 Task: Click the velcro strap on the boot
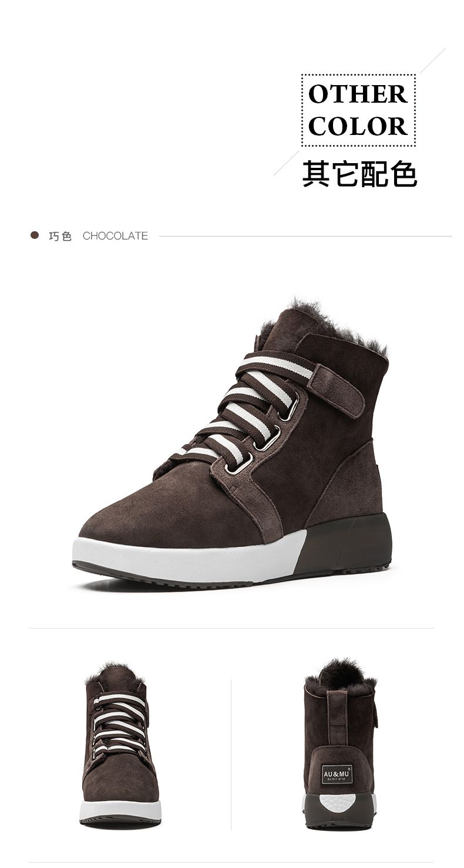tap(336, 390)
